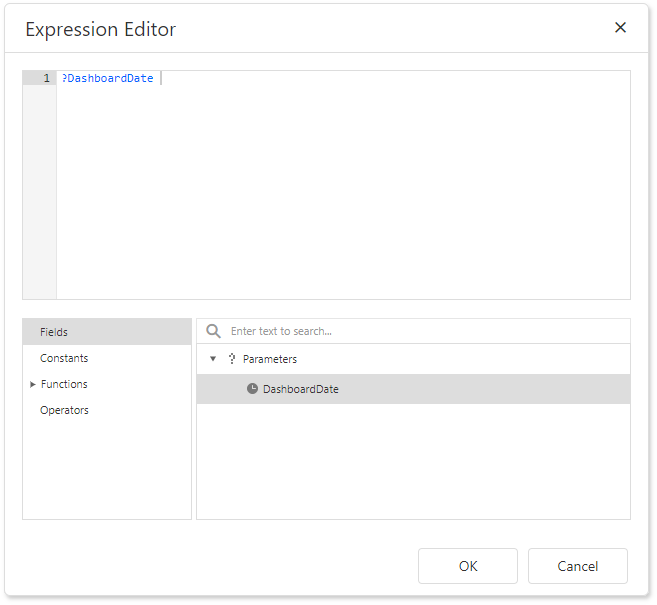
Task: Click the blank area of the expression editor
Action: [x=340, y=200]
